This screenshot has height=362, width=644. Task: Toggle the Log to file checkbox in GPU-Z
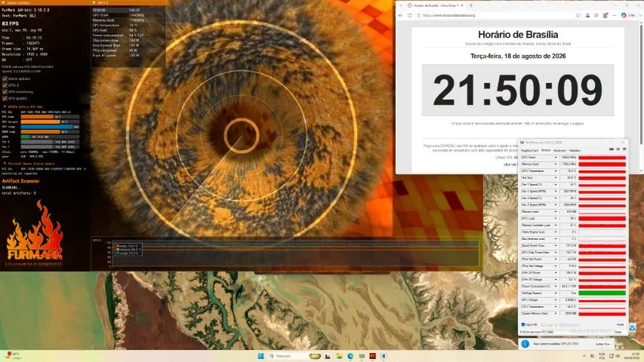(x=523, y=324)
